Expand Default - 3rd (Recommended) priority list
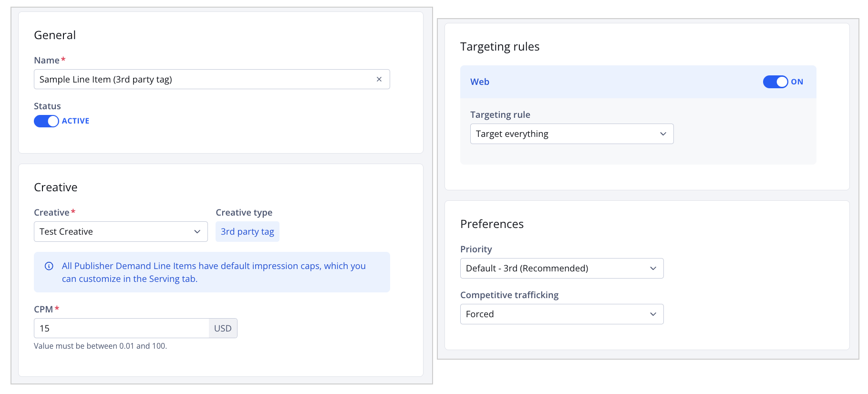 pos(562,269)
